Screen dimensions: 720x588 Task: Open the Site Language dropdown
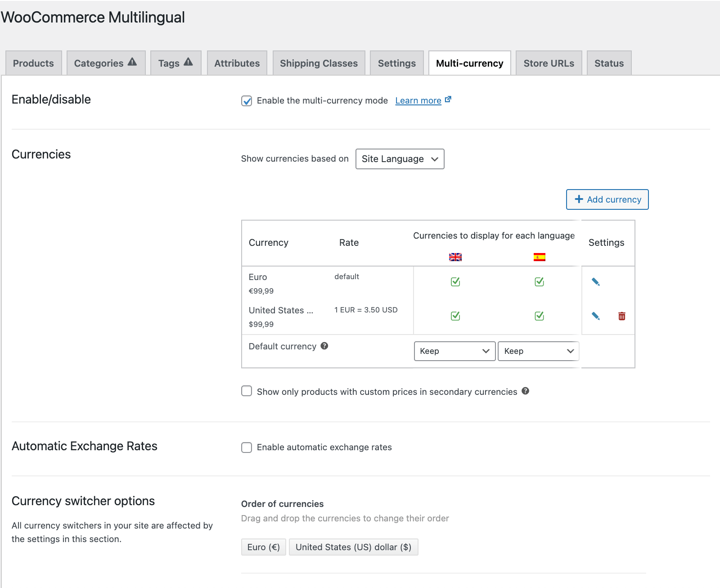click(400, 159)
